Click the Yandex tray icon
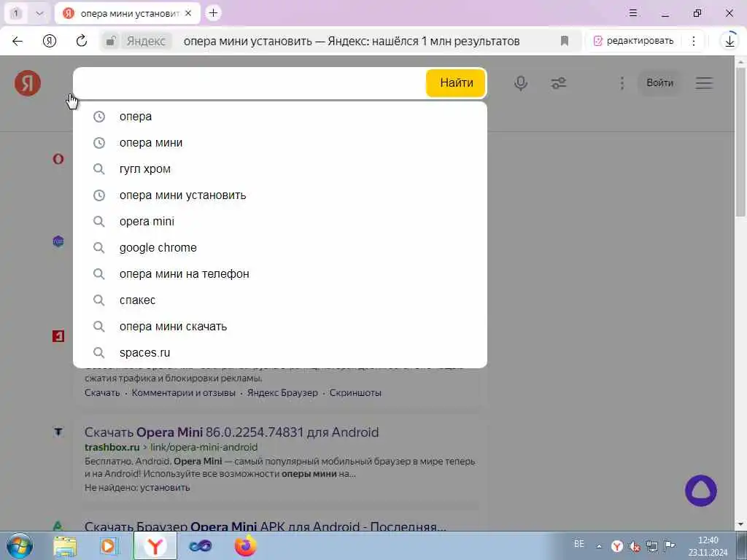The width and height of the screenshot is (747, 560). pos(617,546)
